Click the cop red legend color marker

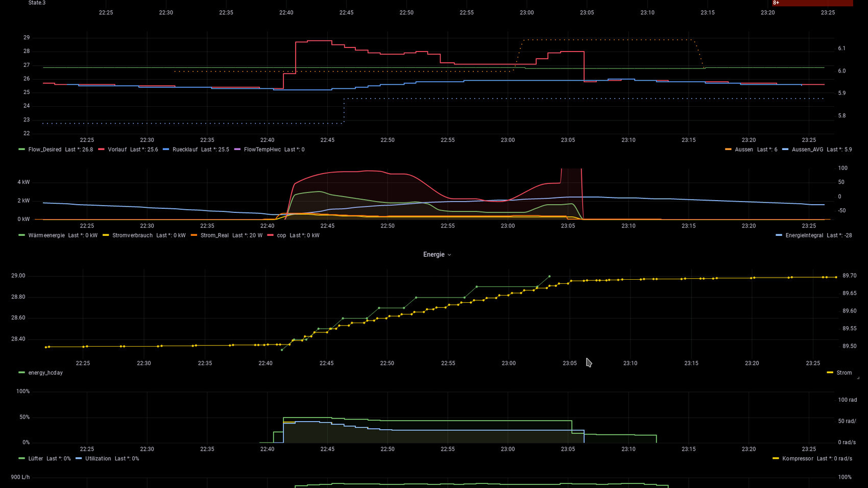tap(271, 235)
